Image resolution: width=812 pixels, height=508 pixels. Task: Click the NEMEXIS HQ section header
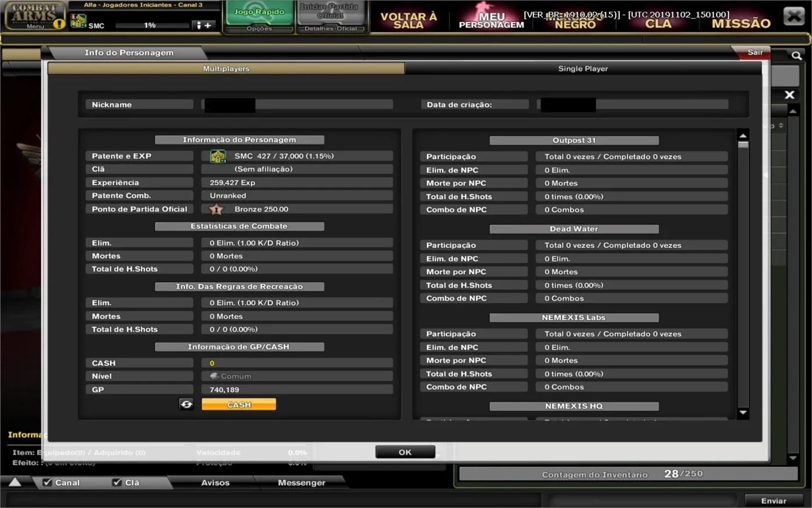pos(574,406)
